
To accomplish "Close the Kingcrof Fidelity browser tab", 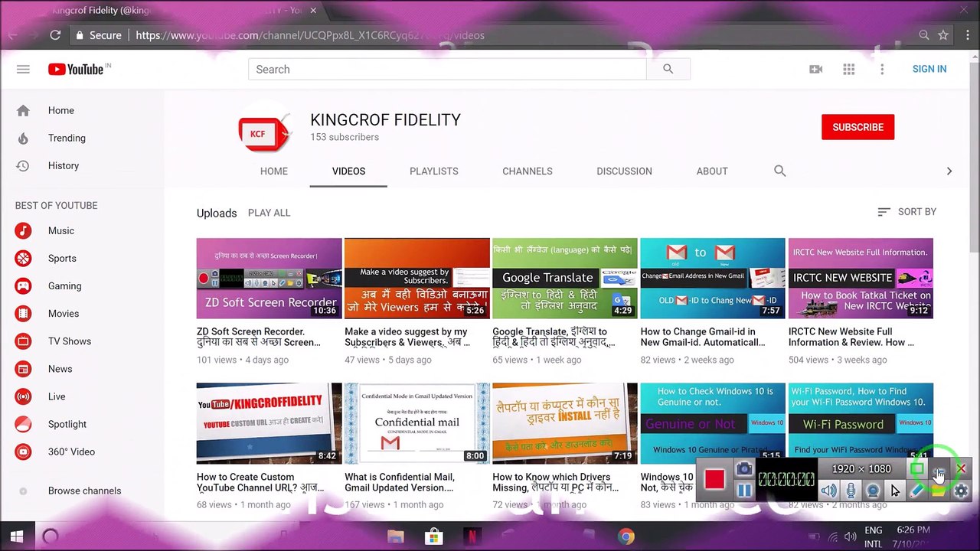I will [313, 11].
